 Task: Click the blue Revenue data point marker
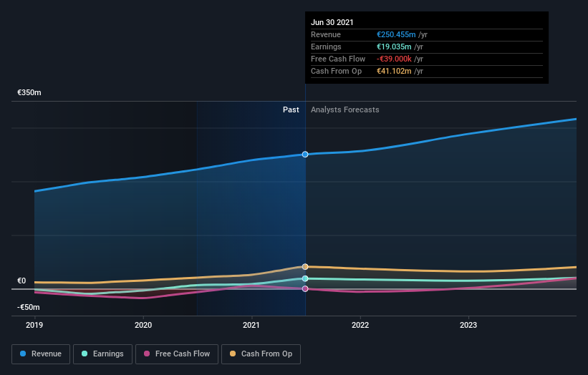(305, 155)
